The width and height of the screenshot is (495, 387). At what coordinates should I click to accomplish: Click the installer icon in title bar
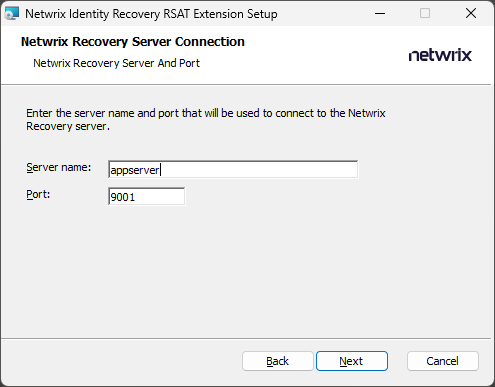coord(12,13)
